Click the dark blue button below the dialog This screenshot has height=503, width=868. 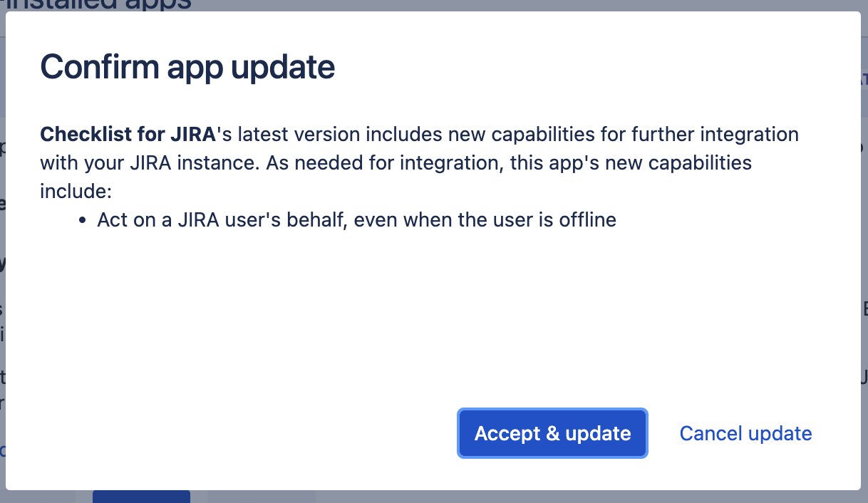tap(141, 496)
